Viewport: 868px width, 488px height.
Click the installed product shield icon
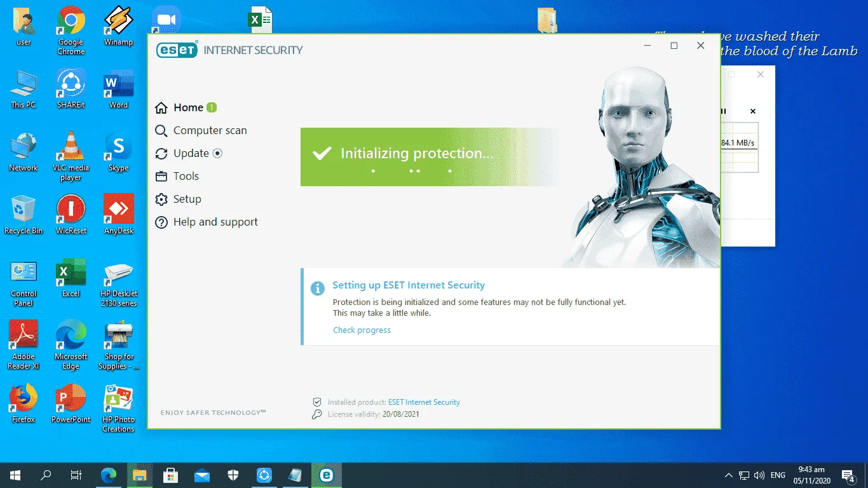[317, 402]
